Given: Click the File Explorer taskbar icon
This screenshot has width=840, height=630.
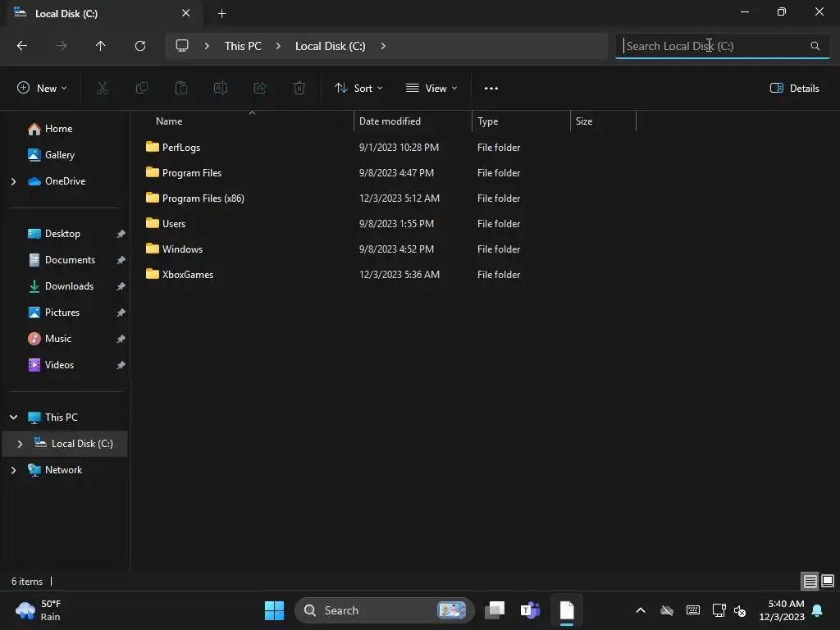Looking at the screenshot, I should 567,610.
